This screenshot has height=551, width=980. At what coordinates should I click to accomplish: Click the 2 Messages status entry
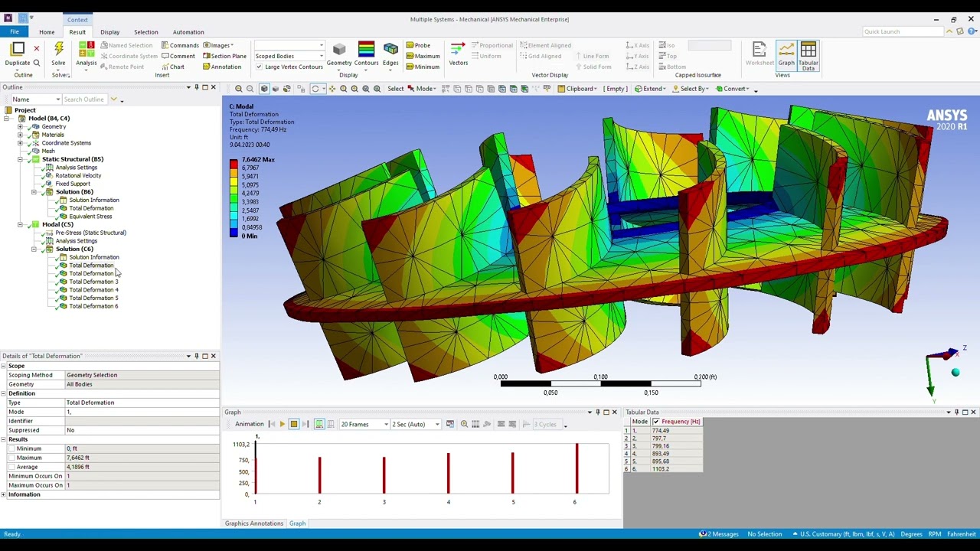tap(719, 534)
